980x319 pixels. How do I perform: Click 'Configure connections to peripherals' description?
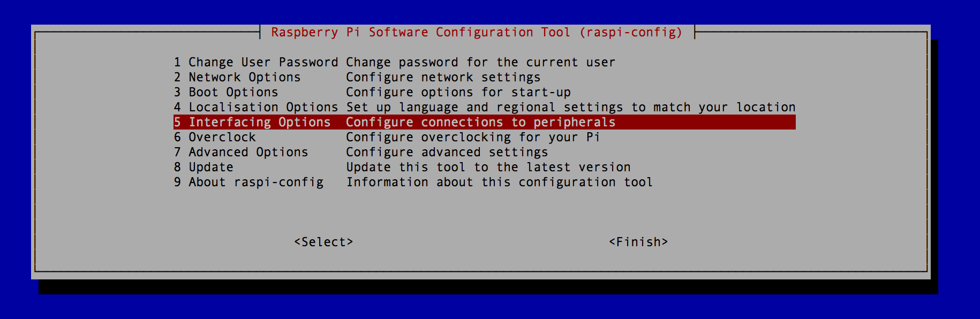[481, 123]
